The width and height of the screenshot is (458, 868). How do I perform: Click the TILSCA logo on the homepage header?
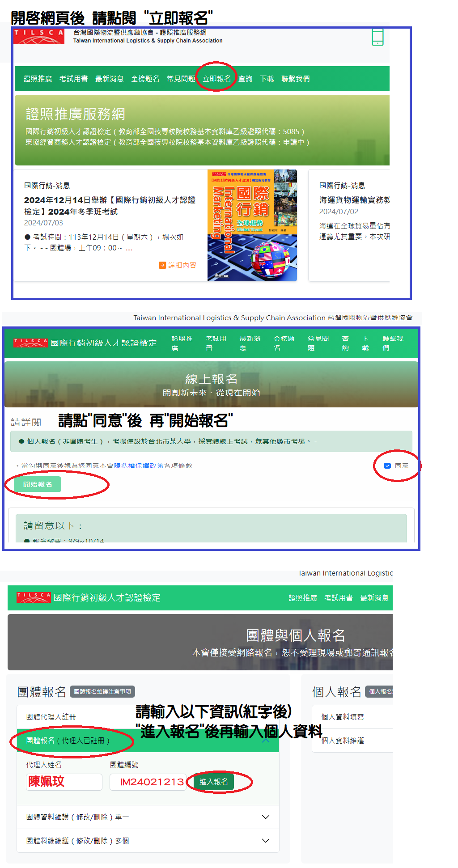tap(39, 37)
